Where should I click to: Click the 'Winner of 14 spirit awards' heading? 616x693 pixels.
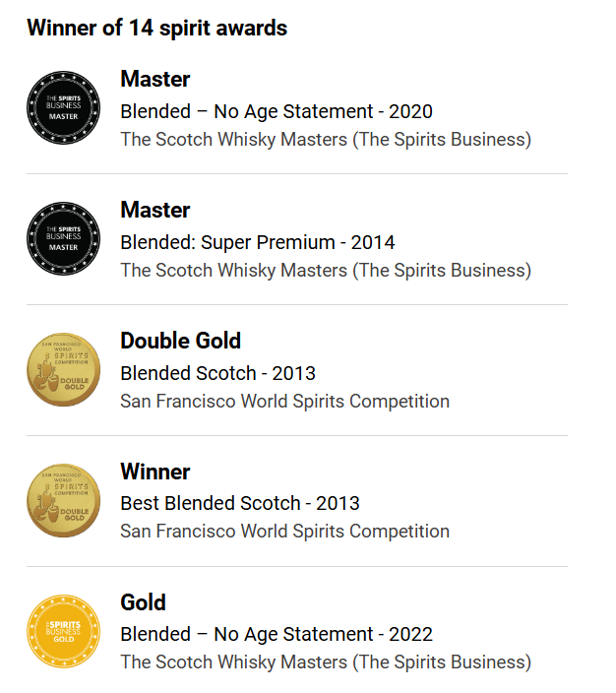pos(156,28)
